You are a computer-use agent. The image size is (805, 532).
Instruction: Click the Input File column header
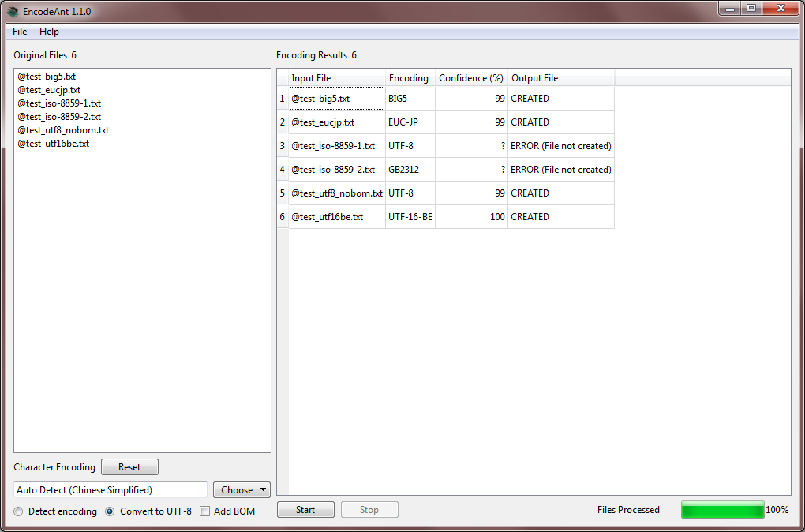[311, 78]
